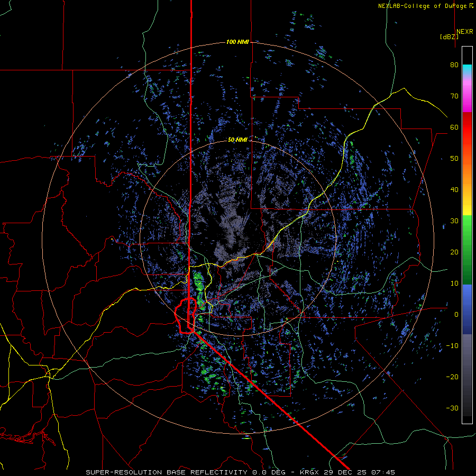Click the NEXR label near top right

click(x=464, y=32)
